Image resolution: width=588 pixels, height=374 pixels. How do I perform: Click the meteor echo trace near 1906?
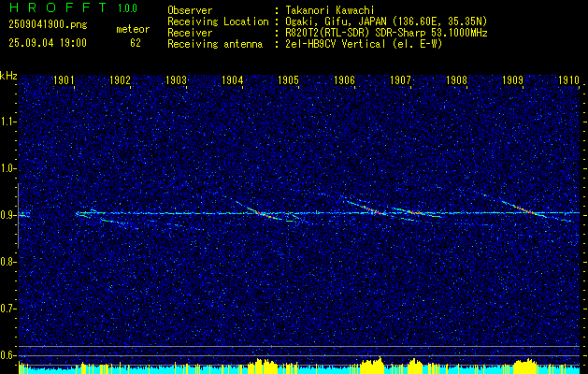click(369, 209)
